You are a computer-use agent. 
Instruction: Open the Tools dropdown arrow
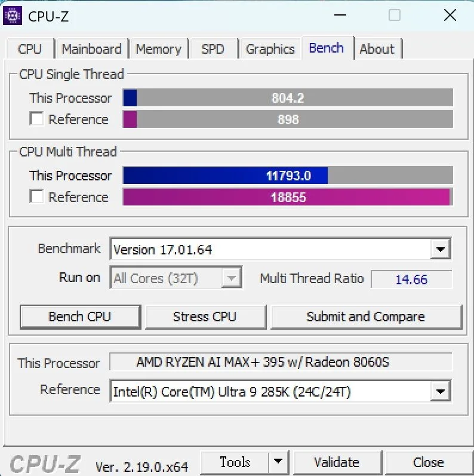(278, 462)
